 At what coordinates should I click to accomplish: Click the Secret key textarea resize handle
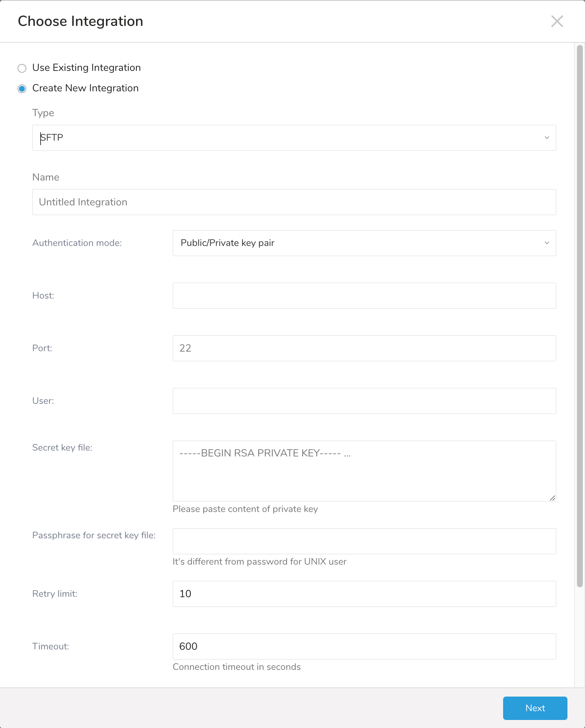pyautogui.click(x=552, y=498)
